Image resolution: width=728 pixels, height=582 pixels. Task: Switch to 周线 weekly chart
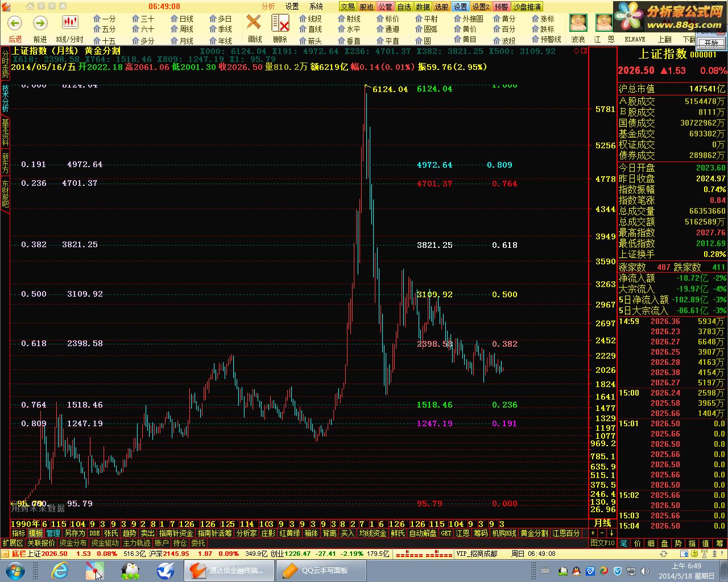pyautogui.click(x=182, y=29)
